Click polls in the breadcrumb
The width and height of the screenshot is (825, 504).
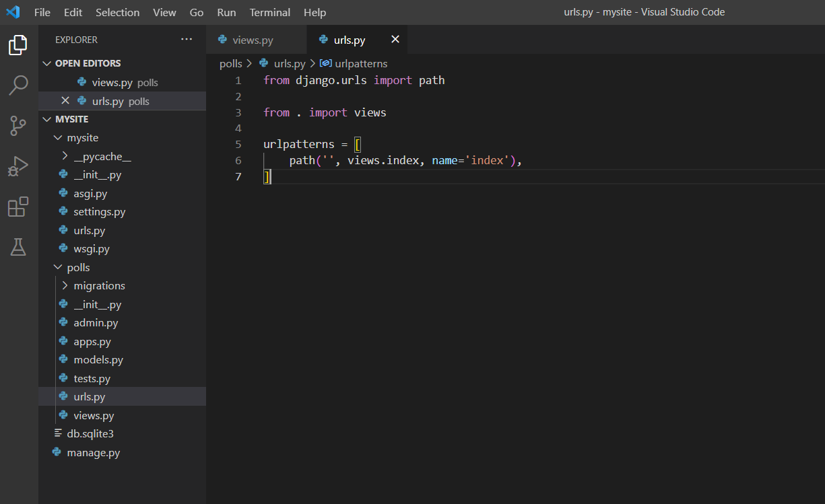tap(230, 63)
